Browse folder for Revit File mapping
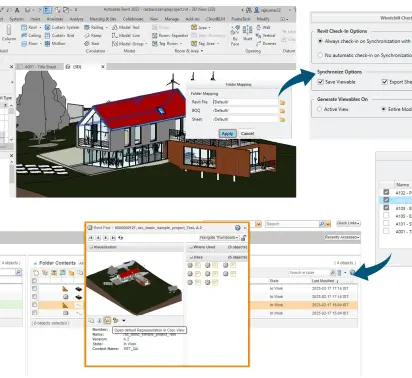This screenshot has height=378, width=412. point(282,102)
